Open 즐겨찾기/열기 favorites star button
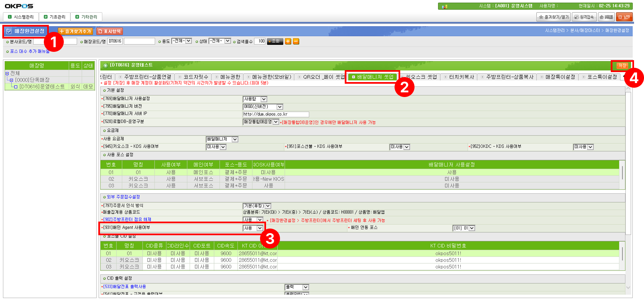This screenshot has height=299, width=644. pyautogui.click(x=553, y=17)
